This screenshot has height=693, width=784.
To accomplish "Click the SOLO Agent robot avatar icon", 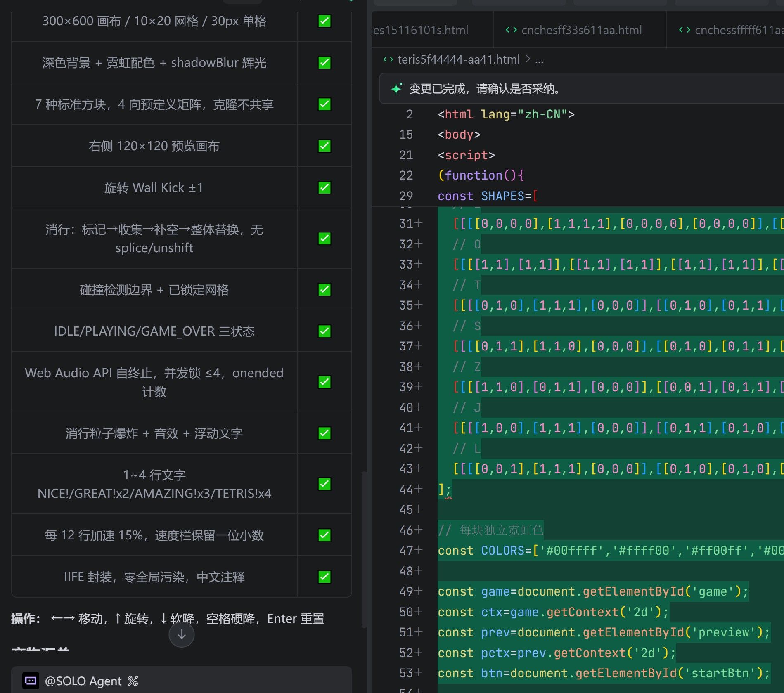I will click(x=31, y=681).
